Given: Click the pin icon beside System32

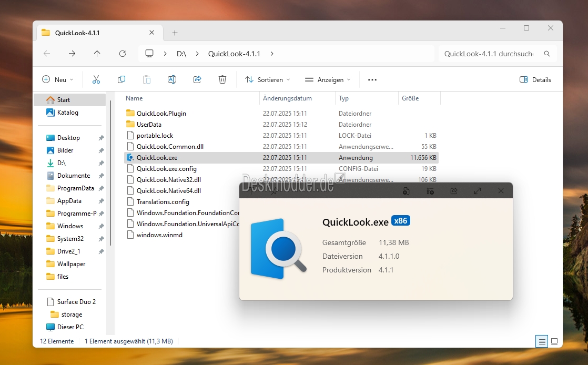Looking at the screenshot, I should (102, 239).
